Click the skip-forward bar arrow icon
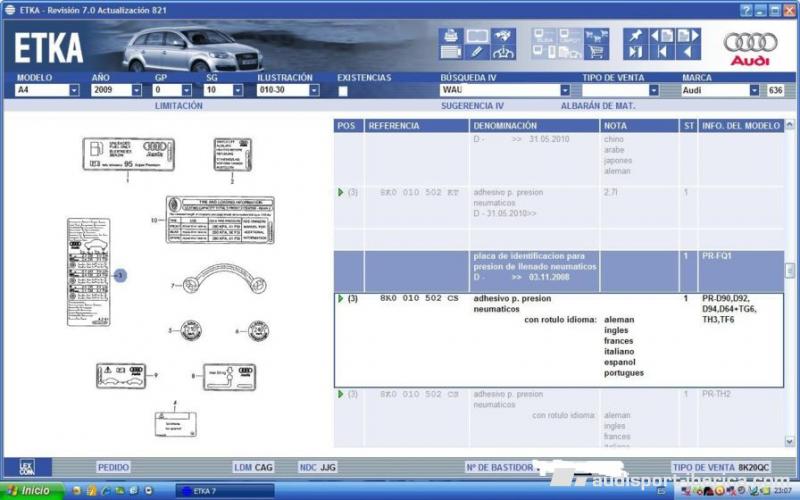The width and height of the screenshot is (800, 500). [x=635, y=52]
